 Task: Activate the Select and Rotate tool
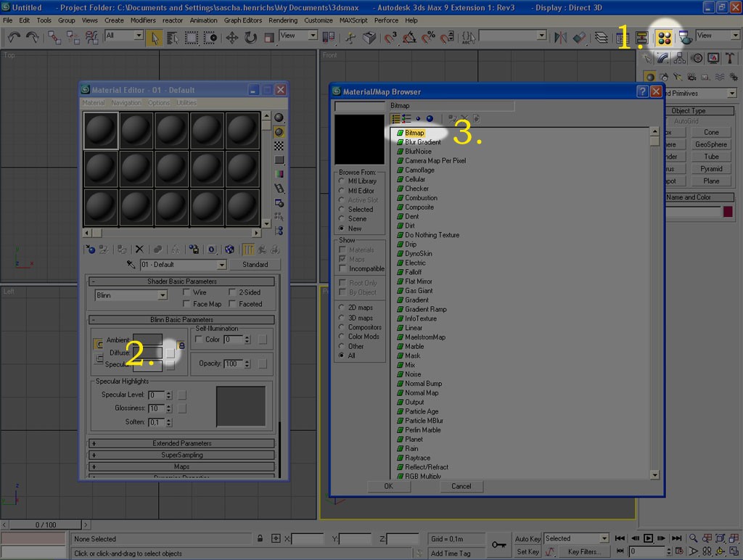point(250,38)
